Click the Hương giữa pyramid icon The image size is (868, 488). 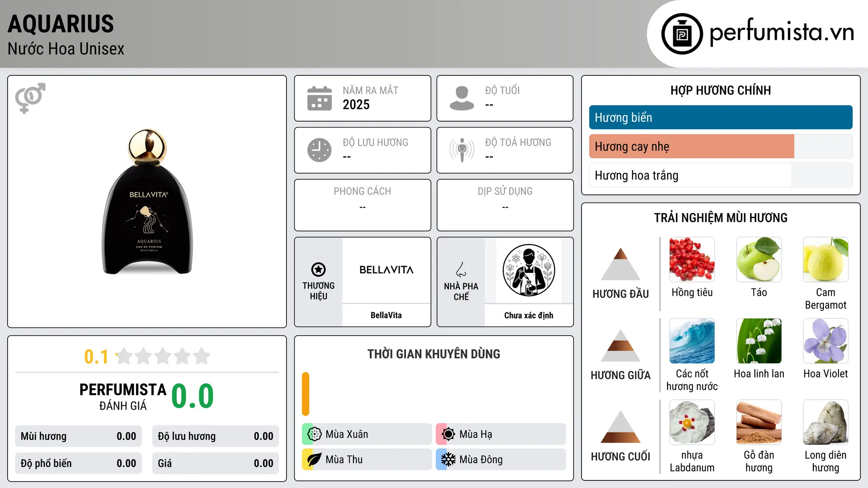tap(620, 345)
